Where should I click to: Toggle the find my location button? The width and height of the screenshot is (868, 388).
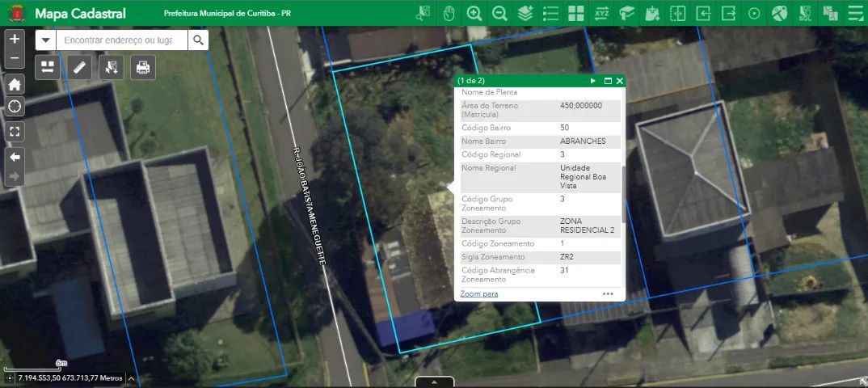[15, 107]
